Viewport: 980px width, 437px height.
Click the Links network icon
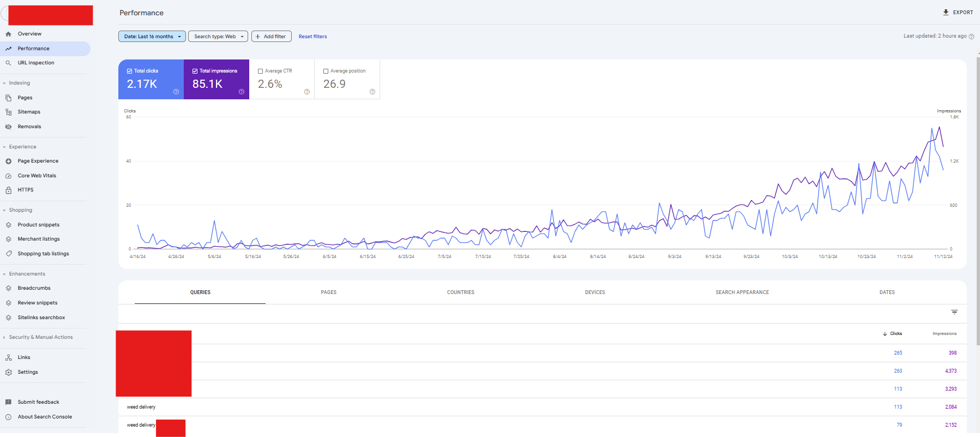click(x=8, y=357)
